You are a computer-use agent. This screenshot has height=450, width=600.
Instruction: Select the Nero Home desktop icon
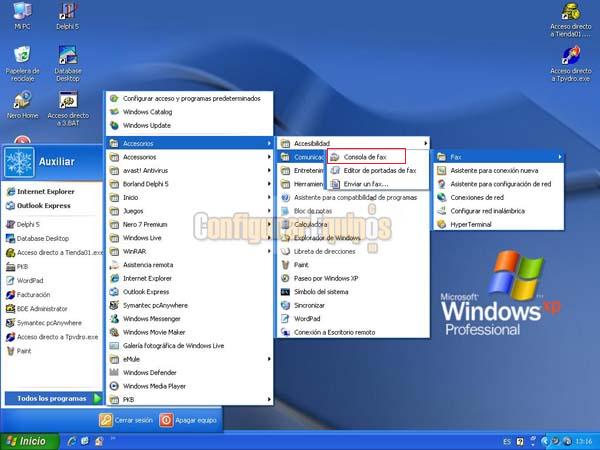click(23, 105)
